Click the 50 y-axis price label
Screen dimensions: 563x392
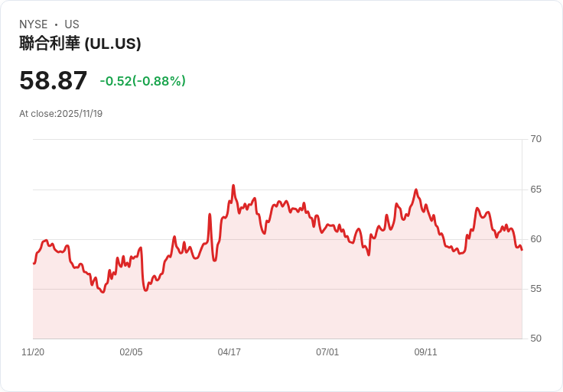(x=535, y=339)
